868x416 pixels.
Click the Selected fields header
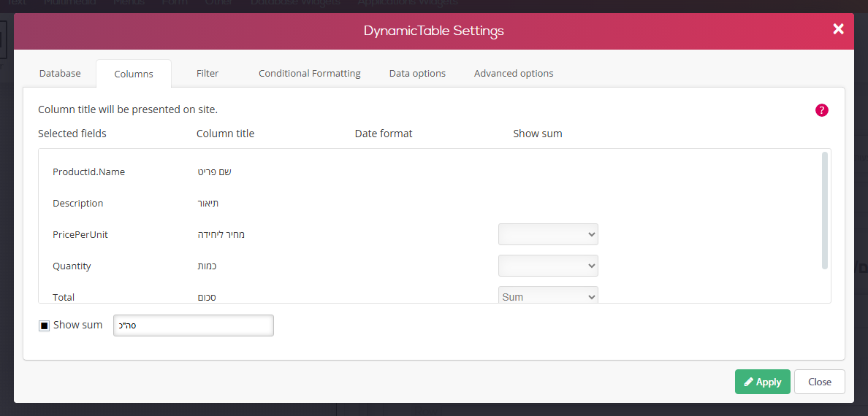click(72, 134)
